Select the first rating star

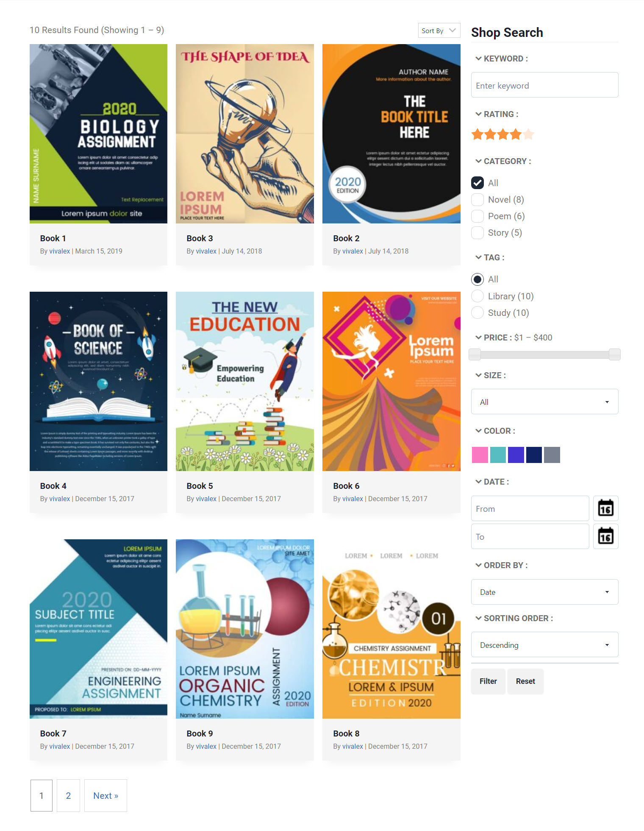[x=477, y=134]
